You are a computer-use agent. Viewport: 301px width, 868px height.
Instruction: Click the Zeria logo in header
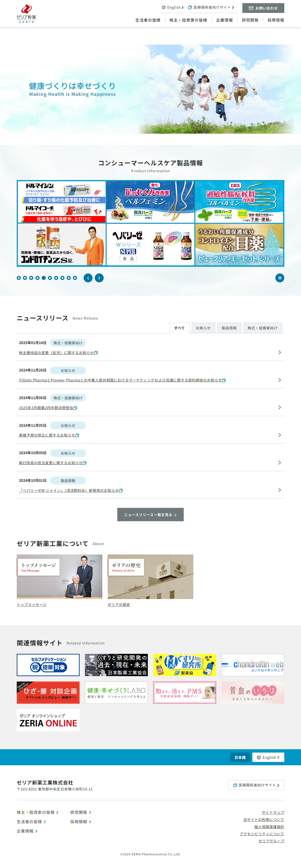(x=26, y=14)
